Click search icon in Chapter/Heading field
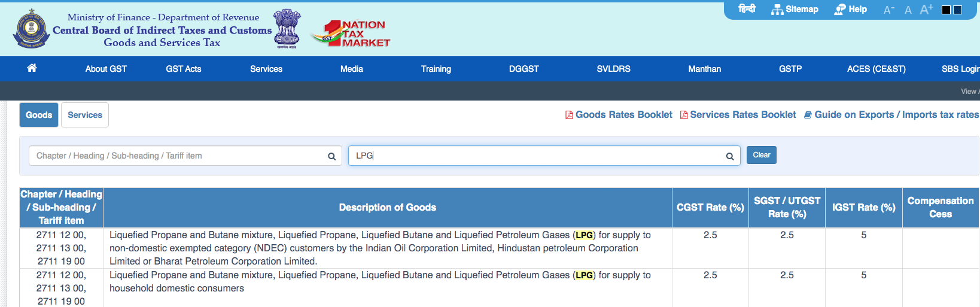 (331, 156)
